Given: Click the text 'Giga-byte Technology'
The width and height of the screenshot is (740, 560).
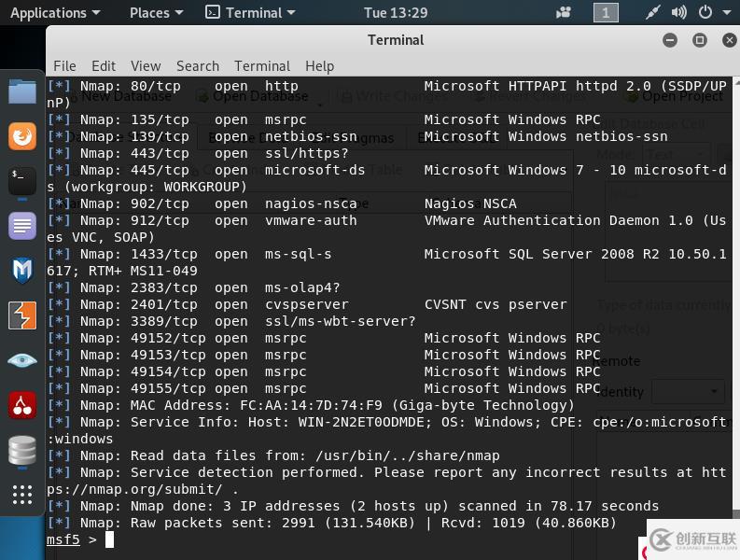Looking at the screenshot, I should pos(483,405).
